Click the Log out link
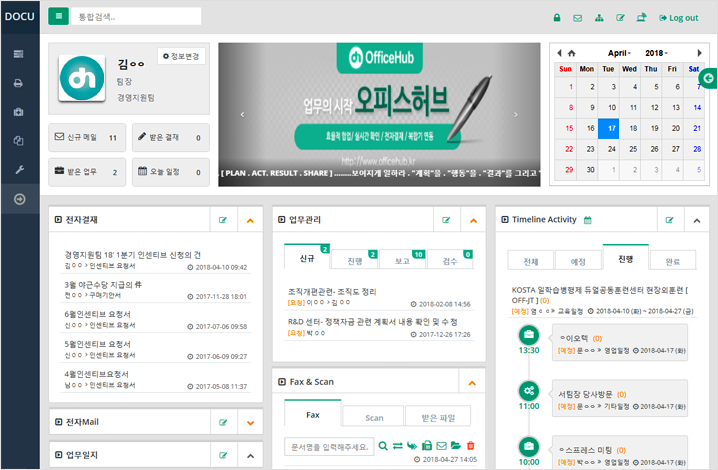 (679, 18)
